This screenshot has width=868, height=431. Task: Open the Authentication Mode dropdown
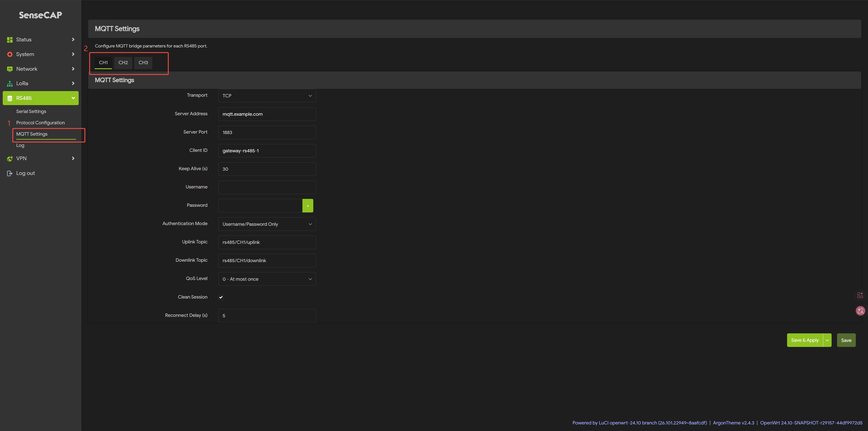267,224
